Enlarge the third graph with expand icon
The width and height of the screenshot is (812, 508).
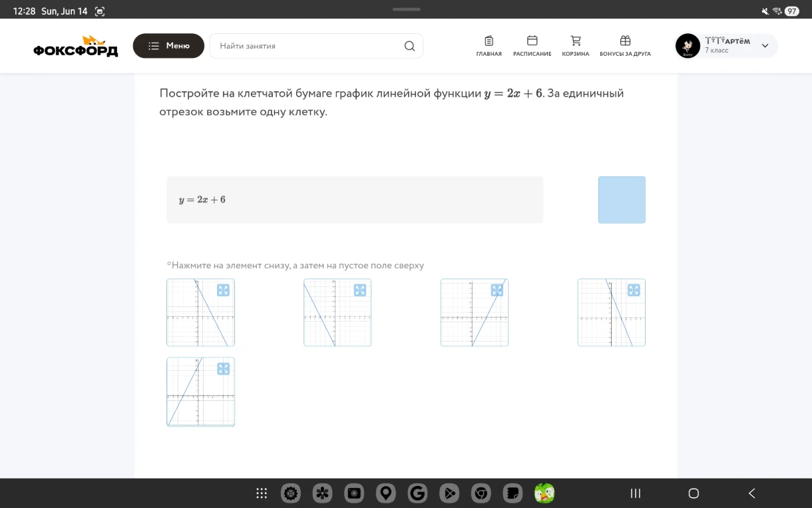tap(497, 290)
